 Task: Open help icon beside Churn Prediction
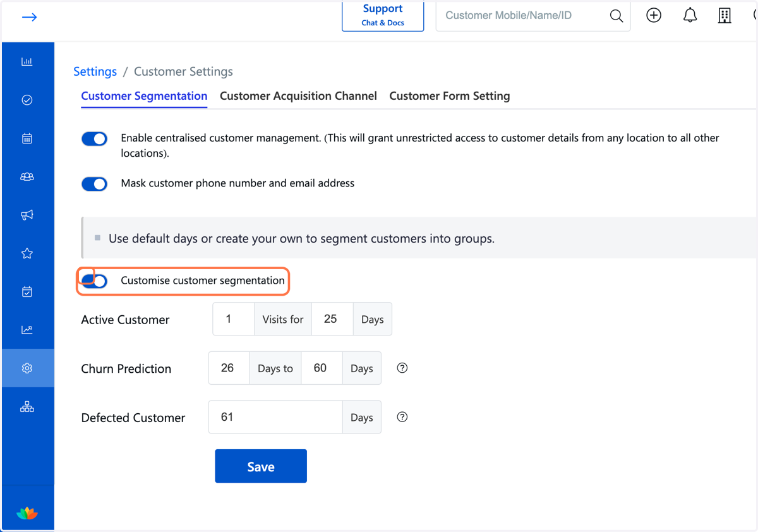(402, 368)
